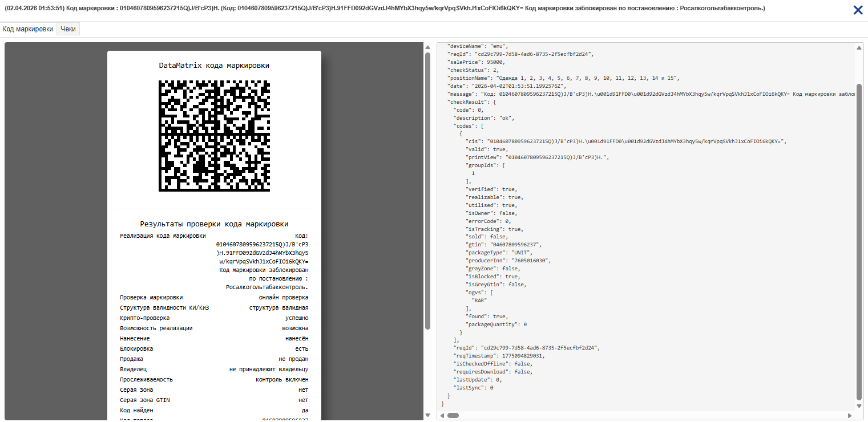Screen dimensions: 868x422
Task: Switch to the Чеки tab
Action: tap(68, 29)
